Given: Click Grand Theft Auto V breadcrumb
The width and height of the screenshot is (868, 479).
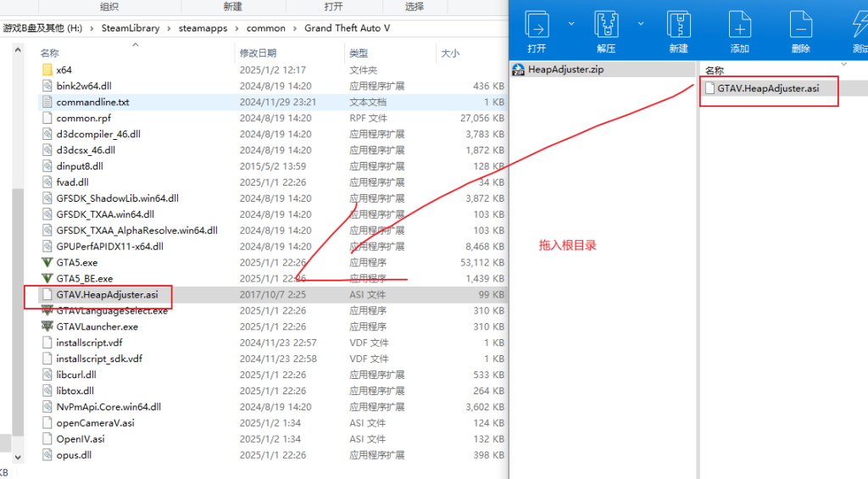Looking at the screenshot, I should coord(347,28).
